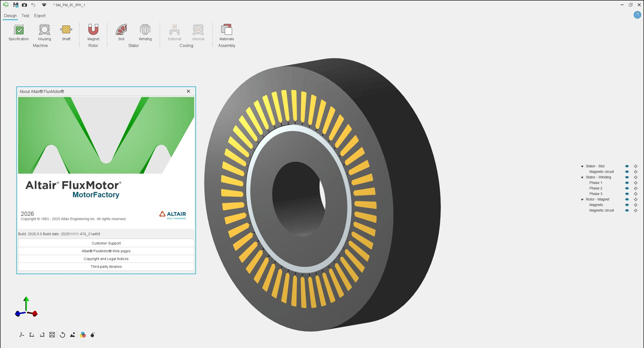Image resolution: width=644 pixels, height=348 pixels.
Task: Click the XYZ axis triad
Action: (26, 307)
